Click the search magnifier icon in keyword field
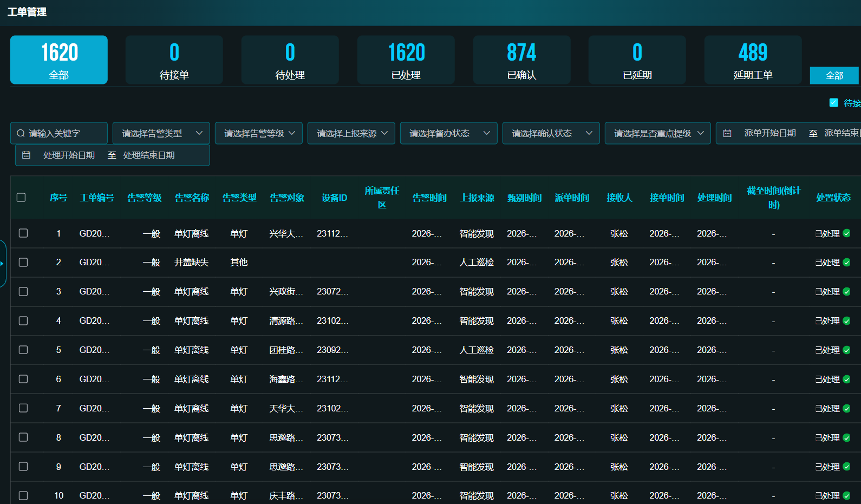The width and height of the screenshot is (861, 504). tap(21, 133)
